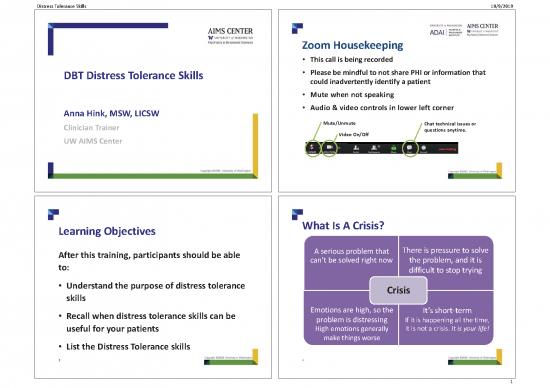Click the bullet about not sharing PHI
This screenshot has height=388, width=550.
398,77
